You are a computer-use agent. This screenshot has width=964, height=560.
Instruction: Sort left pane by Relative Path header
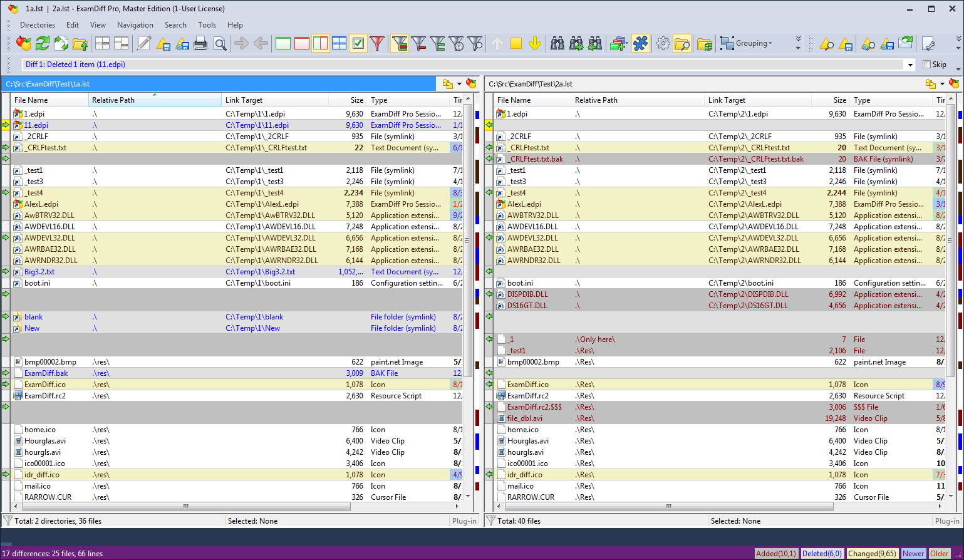tap(155, 100)
